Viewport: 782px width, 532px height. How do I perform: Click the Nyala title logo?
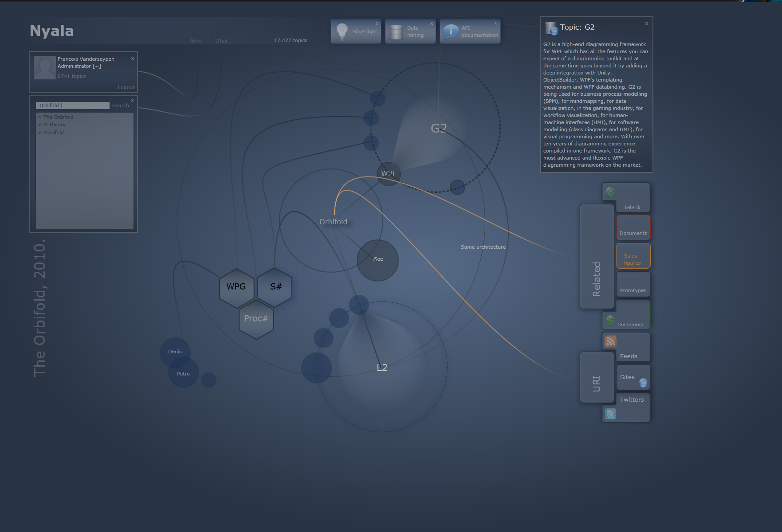[x=51, y=31]
